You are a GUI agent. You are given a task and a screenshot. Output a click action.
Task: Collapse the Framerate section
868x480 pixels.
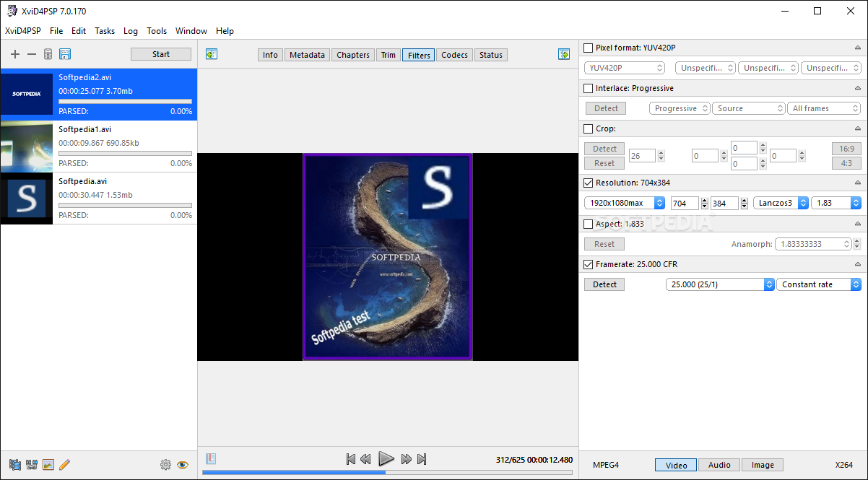(x=857, y=264)
